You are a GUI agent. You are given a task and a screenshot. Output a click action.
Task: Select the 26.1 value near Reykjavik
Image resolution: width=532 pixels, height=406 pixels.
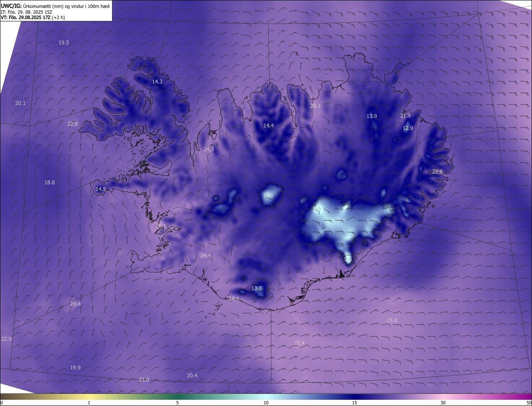coord(161,227)
